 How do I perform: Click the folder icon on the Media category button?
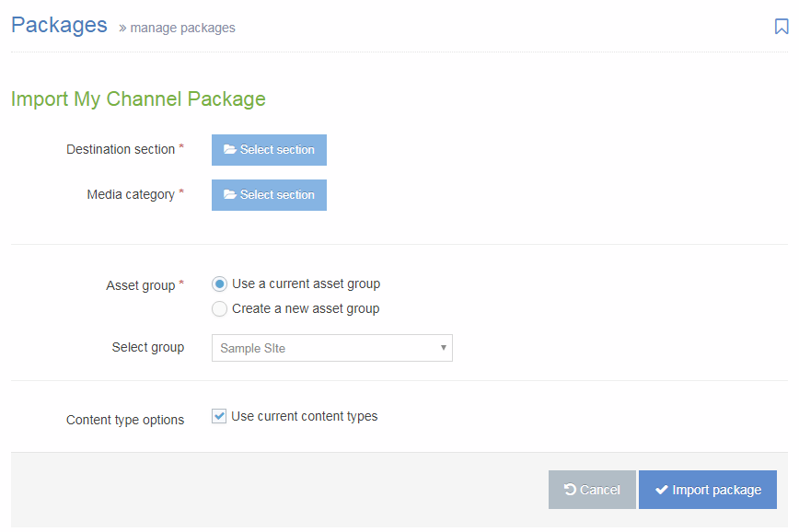(230, 195)
